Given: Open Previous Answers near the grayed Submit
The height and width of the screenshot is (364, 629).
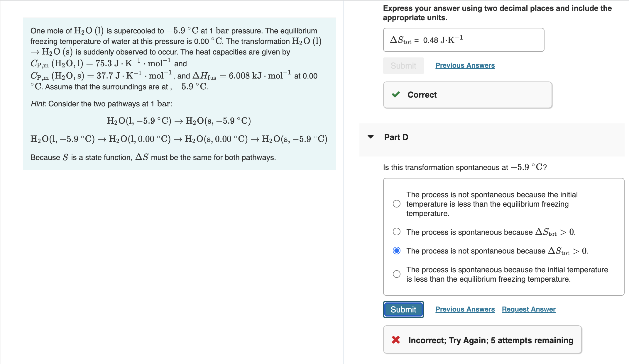Looking at the screenshot, I should click(465, 65).
